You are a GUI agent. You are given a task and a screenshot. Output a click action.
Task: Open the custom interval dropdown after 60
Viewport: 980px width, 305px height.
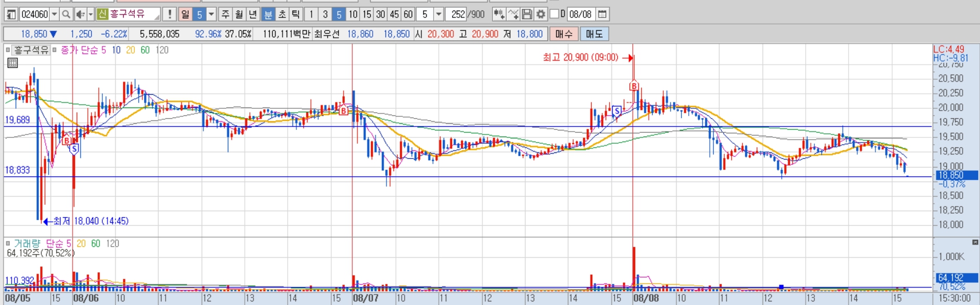pyautogui.click(x=439, y=14)
